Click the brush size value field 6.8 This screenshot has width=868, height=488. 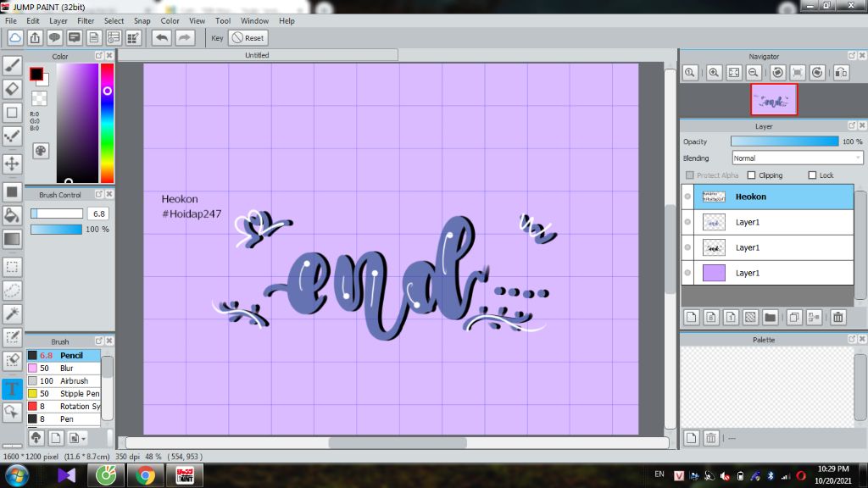pos(98,213)
